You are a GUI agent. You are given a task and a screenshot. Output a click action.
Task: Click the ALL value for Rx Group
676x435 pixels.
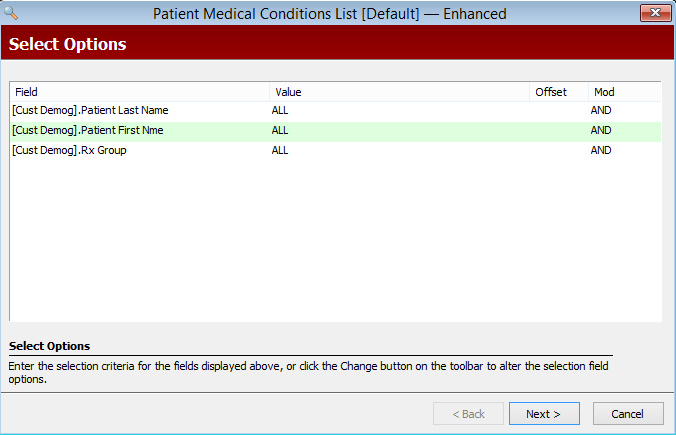coord(280,151)
